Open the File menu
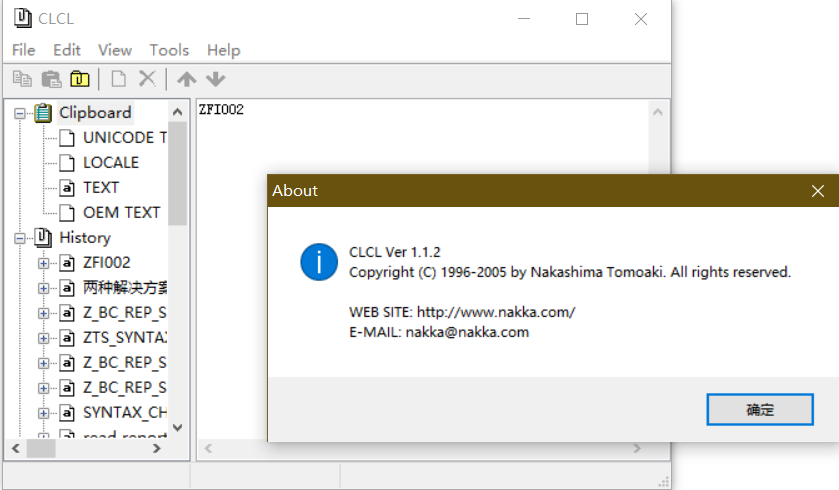 tap(24, 50)
